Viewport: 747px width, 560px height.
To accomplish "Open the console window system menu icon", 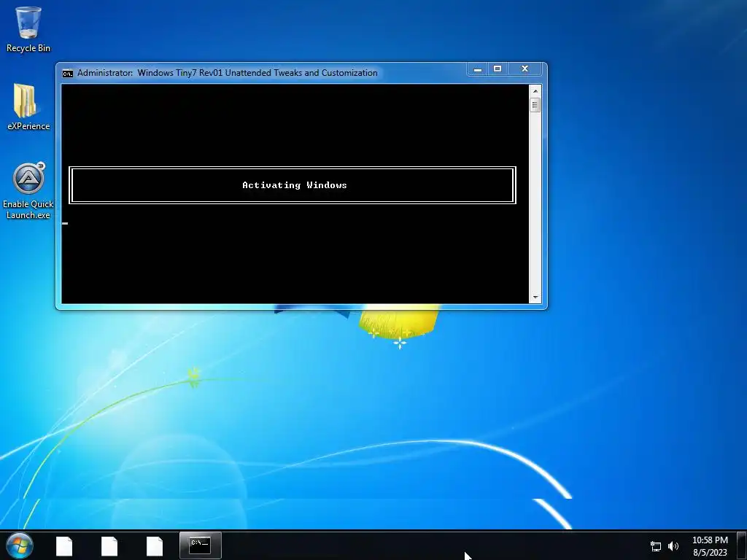I will point(68,74).
